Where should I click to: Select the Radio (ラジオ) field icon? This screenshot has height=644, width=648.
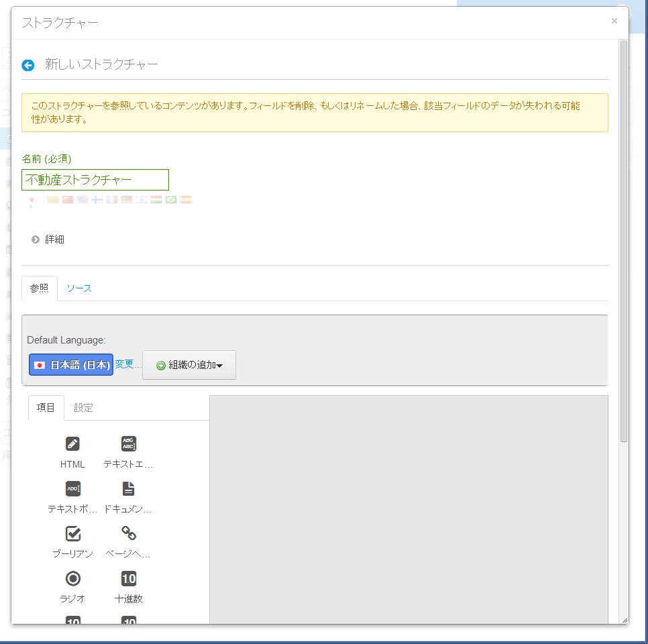click(x=72, y=578)
